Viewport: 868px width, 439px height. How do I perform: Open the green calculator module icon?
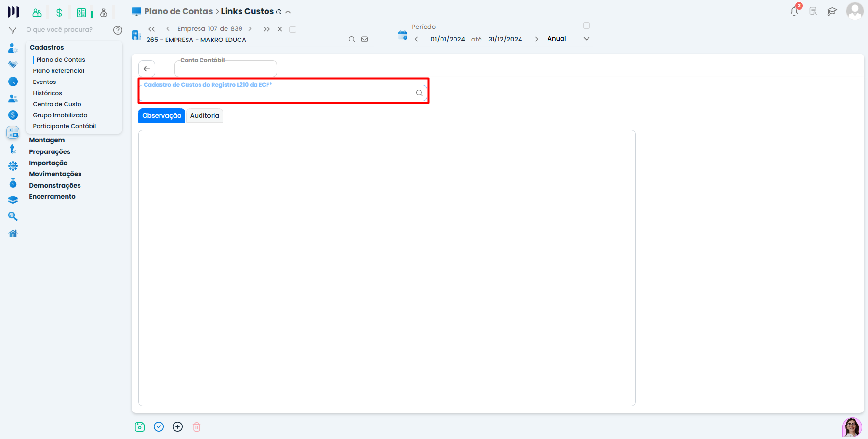[81, 13]
